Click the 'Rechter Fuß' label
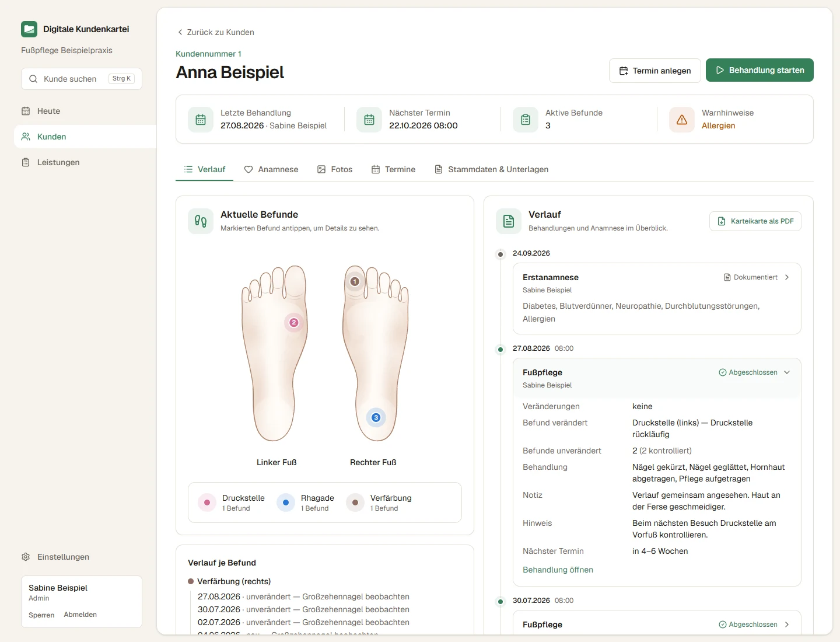 pyautogui.click(x=373, y=462)
